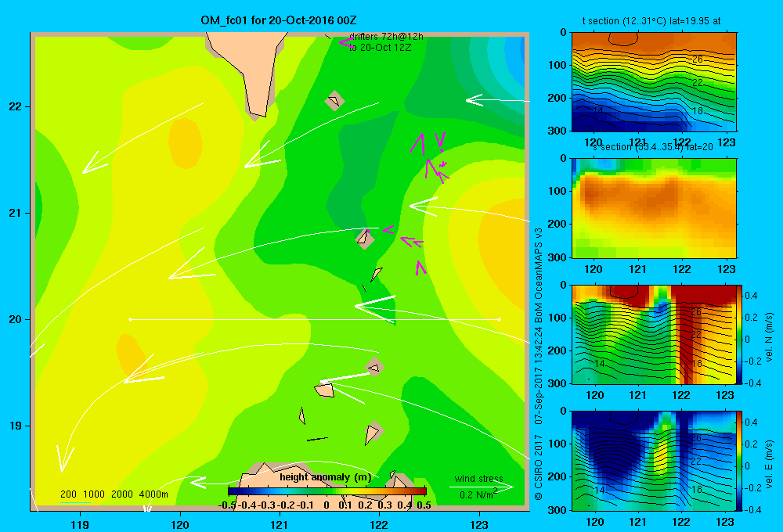Click longitude label 121 on main map axis
This screenshot has height=532, width=783.
click(x=280, y=524)
